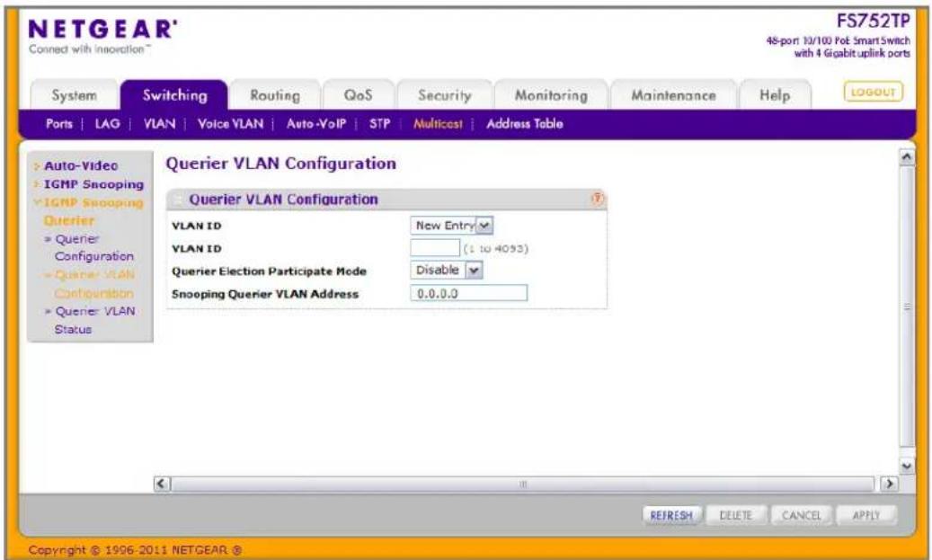Click the horizontal scrollbar left arrow
The image size is (932, 560).
(x=162, y=484)
